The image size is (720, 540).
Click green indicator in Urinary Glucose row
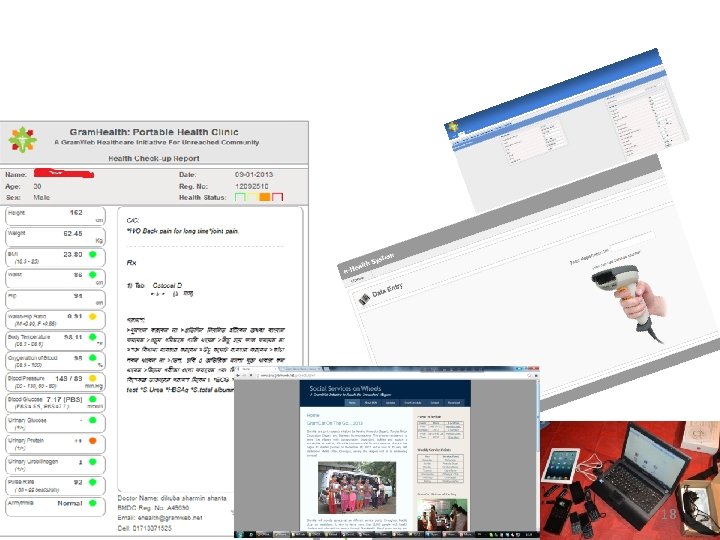pyautogui.click(x=93, y=420)
